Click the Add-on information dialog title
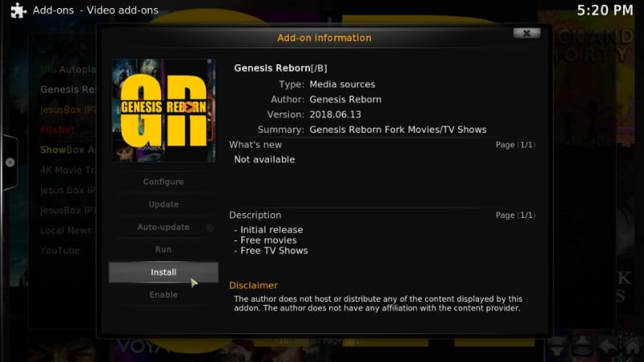The height and width of the screenshot is (362, 644). coord(324,38)
